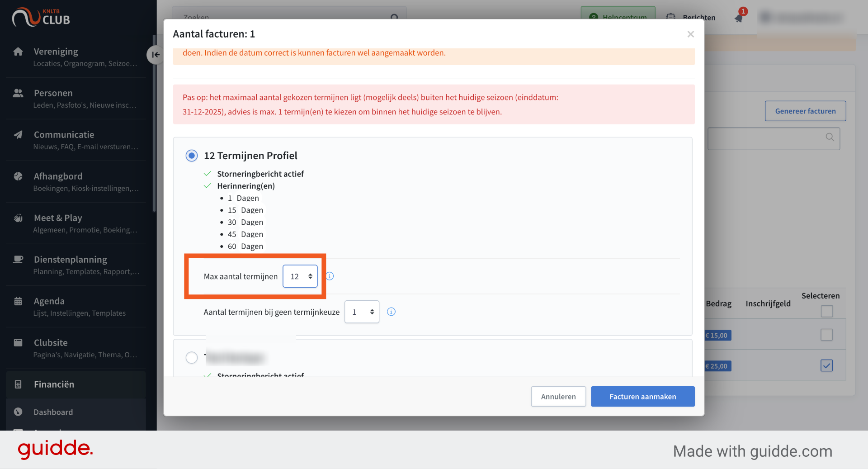Image resolution: width=868 pixels, height=469 pixels.
Task: Open the Max aantal termijnen dropdown
Action: (300, 276)
